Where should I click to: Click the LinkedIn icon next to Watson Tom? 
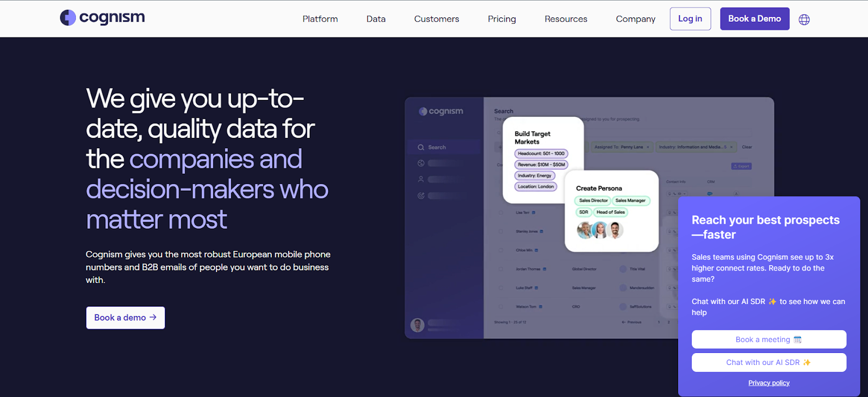pos(541,306)
